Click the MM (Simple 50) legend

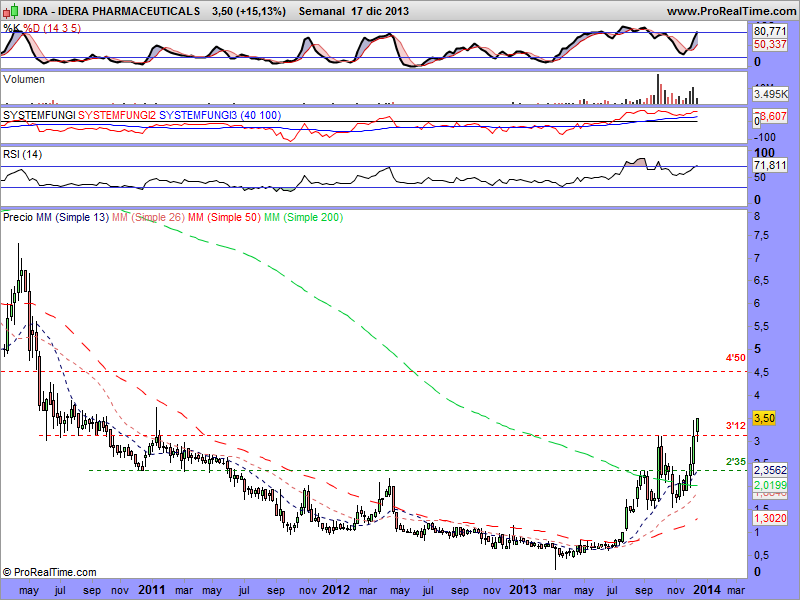click(x=224, y=217)
